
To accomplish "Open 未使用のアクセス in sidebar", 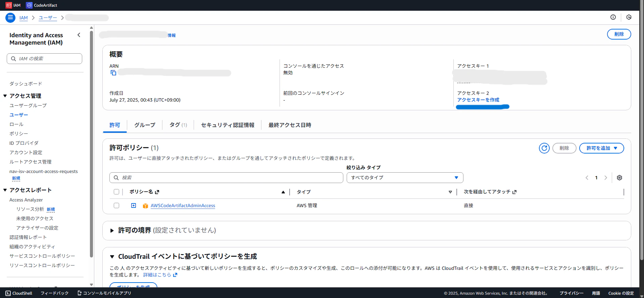I will pyautogui.click(x=35, y=219).
